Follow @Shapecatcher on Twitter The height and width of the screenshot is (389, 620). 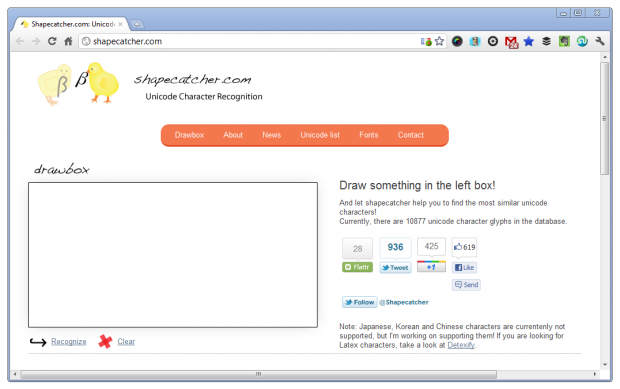pos(359,302)
